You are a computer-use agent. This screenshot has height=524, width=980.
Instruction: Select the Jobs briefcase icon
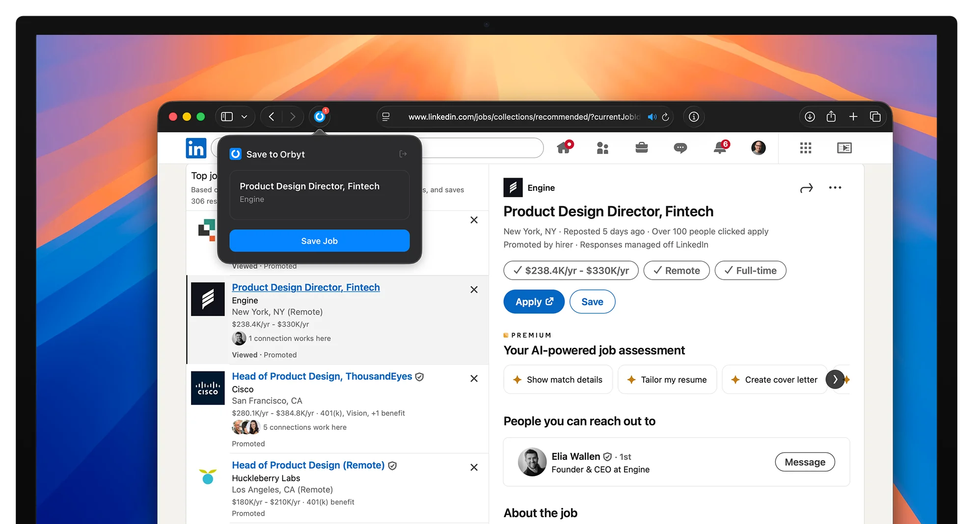pyautogui.click(x=641, y=148)
